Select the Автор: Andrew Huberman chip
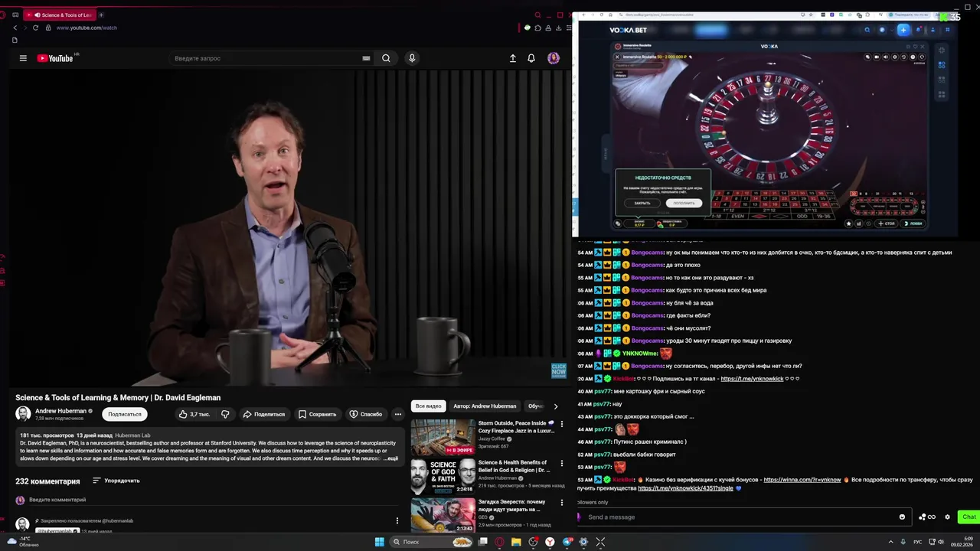Screen dimensions: 980x551 485,406
